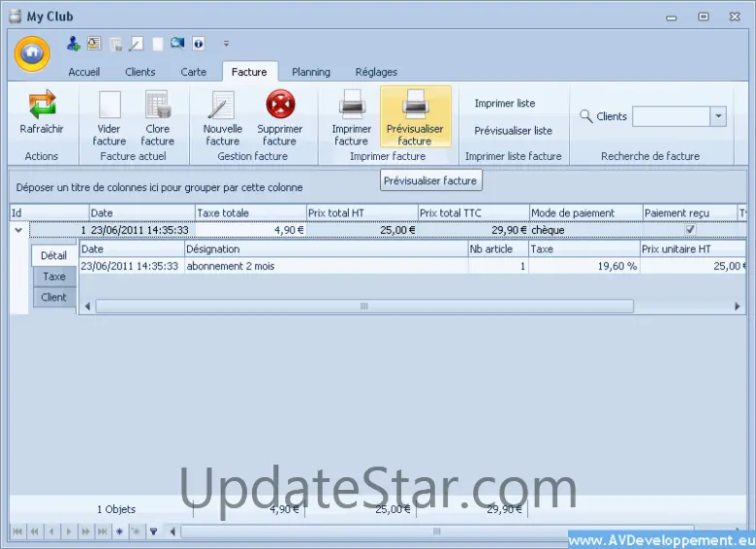Open the Clients ribbon tab
This screenshot has width=756, height=549.
141,72
